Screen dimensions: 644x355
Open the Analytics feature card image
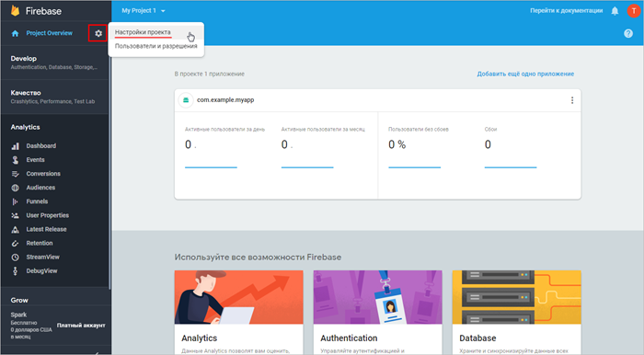coord(238,297)
